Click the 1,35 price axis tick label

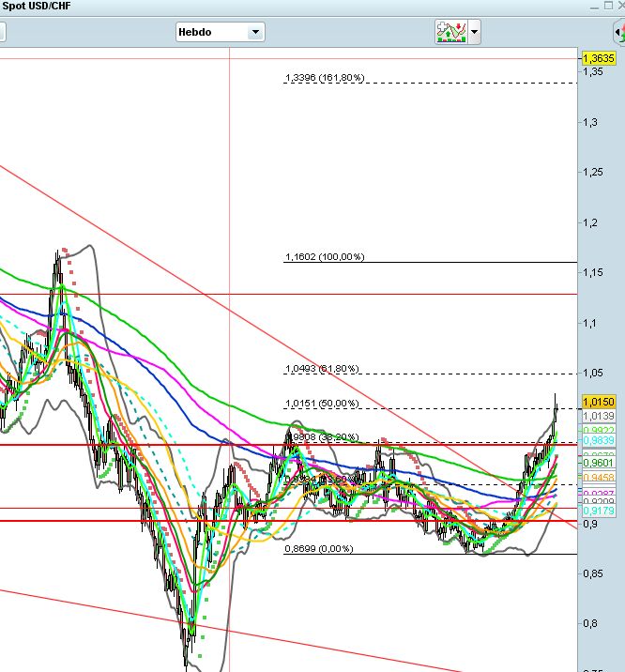click(x=593, y=71)
